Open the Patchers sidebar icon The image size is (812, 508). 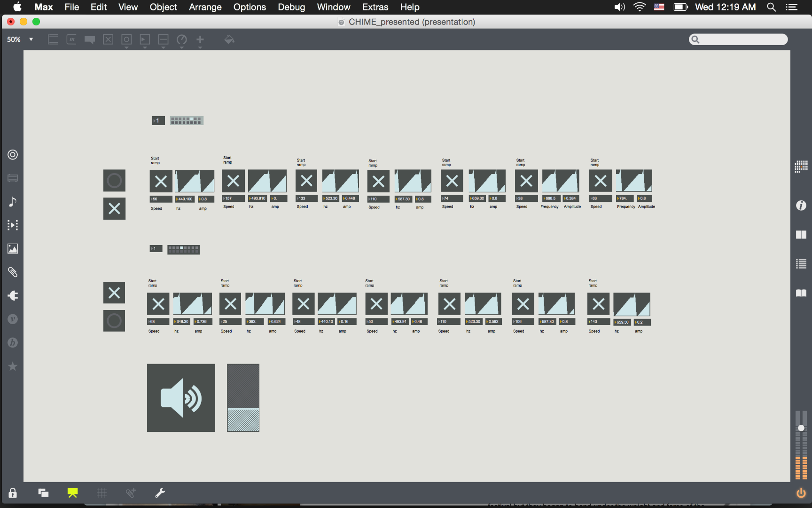[x=13, y=178]
